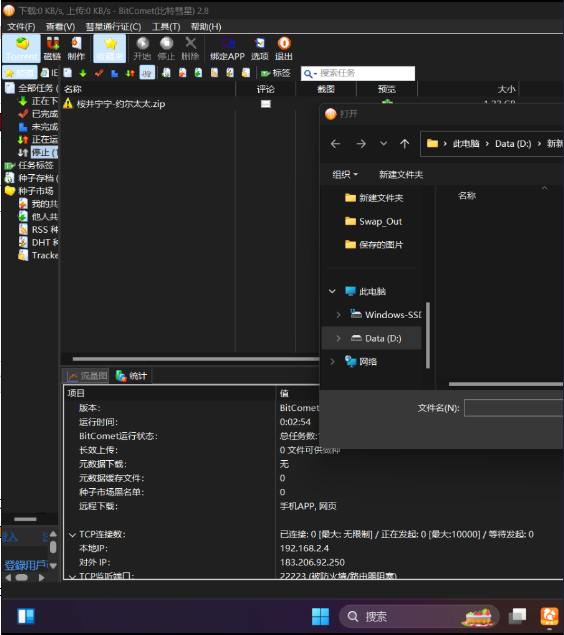The height and width of the screenshot is (635, 564).
Task: Click the 文件名(N) input box
Action: 513,408
